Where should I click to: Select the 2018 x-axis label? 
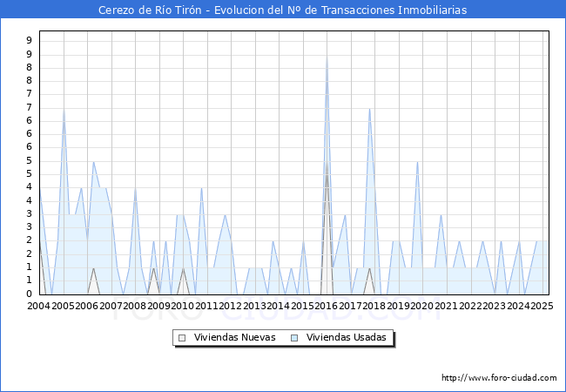374,306
